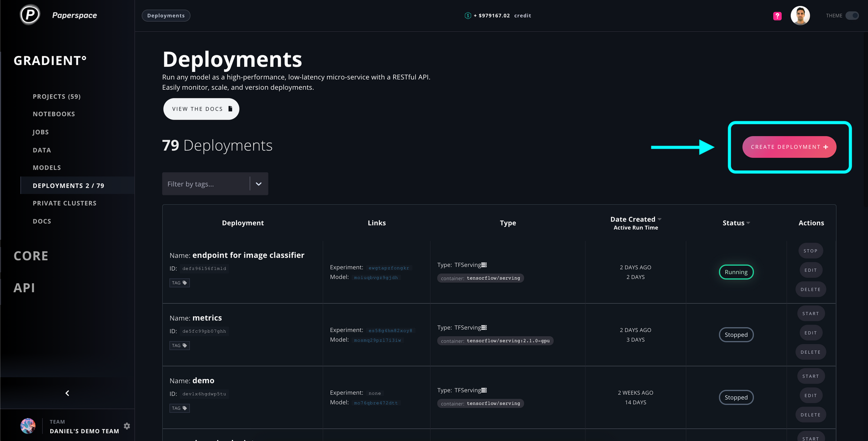Open Private Clusters section

[65, 203]
